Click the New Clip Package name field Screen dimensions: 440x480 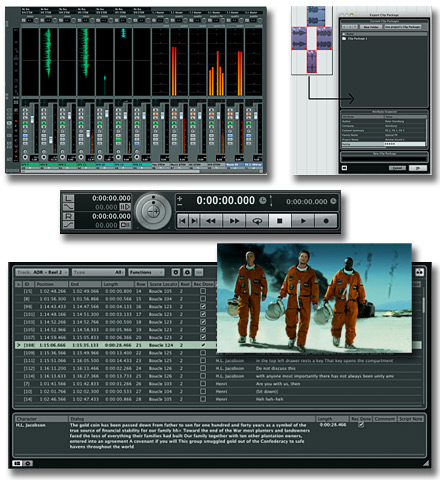(x=384, y=158)
